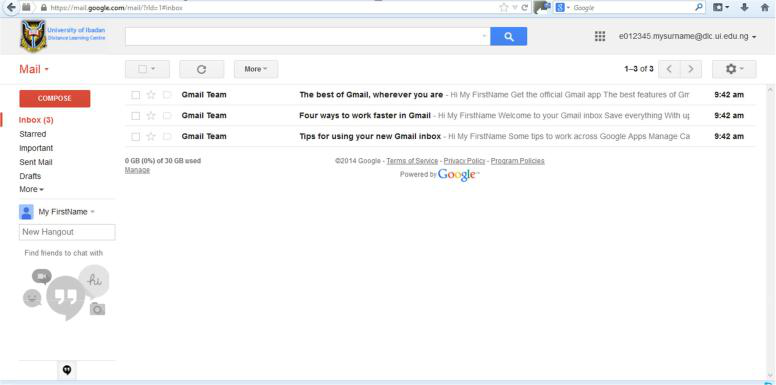The width and height of the screenshot is (776, 385).
Task: Select the 'Four ways to work faster' email checkbox
Action: click(136, 116)
